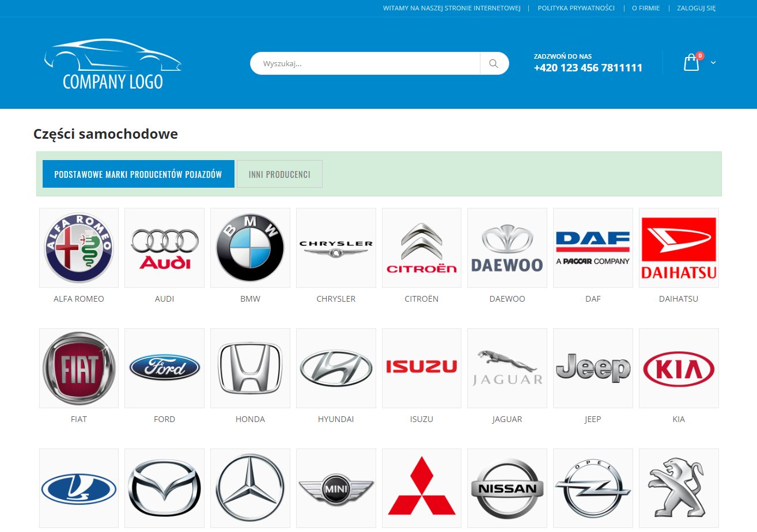Click the Części samochodowe heading
Image resolution: width=757 pixels, height=532 pixels.
(105, 134)
